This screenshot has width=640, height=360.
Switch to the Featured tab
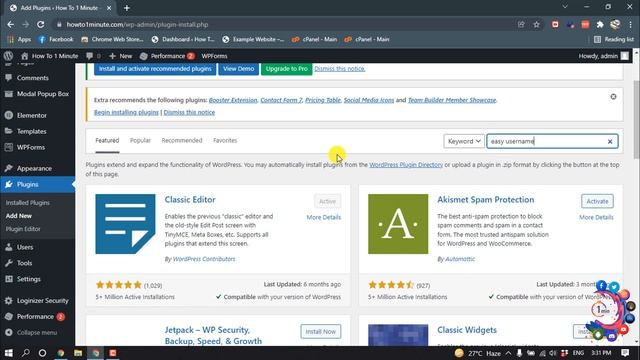[107, 140]
